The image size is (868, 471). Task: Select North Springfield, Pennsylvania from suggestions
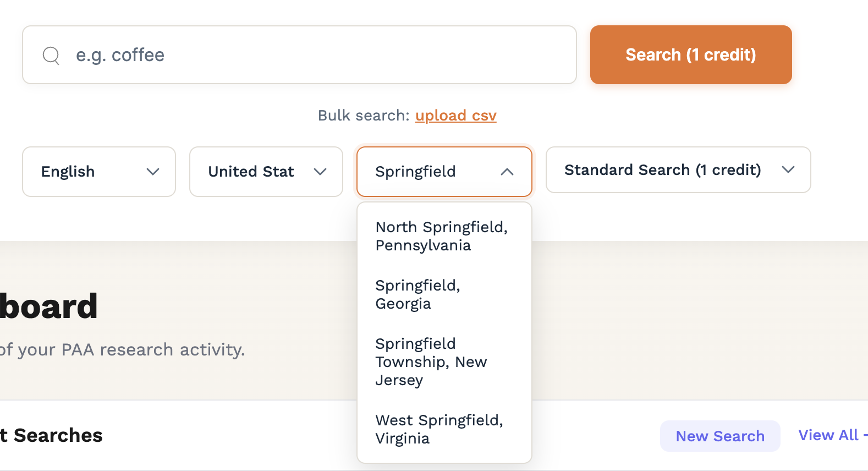point(441,235)
